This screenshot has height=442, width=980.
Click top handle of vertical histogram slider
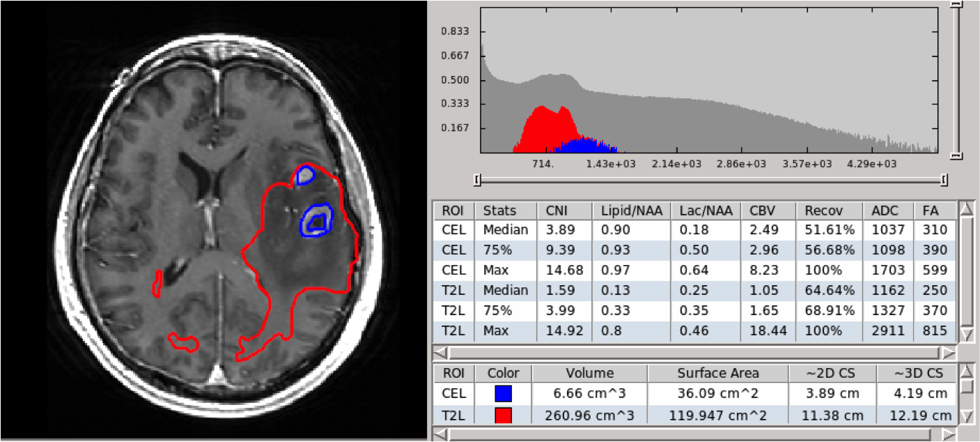[956, 5]
